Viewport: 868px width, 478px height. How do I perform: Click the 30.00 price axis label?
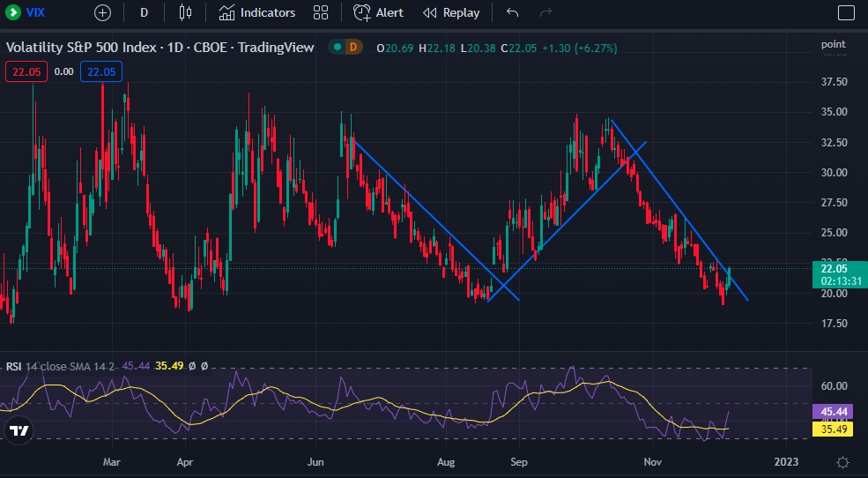835,173
